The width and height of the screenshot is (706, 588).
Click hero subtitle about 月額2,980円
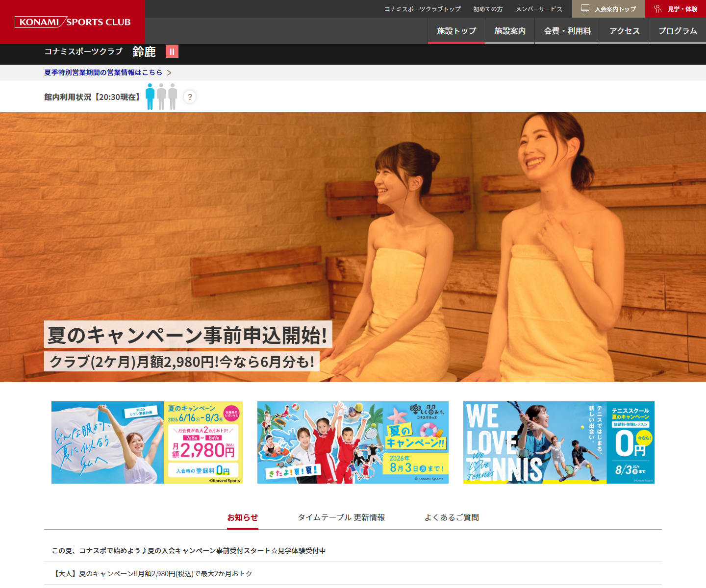pyautogui.click(x=182, y=362)
